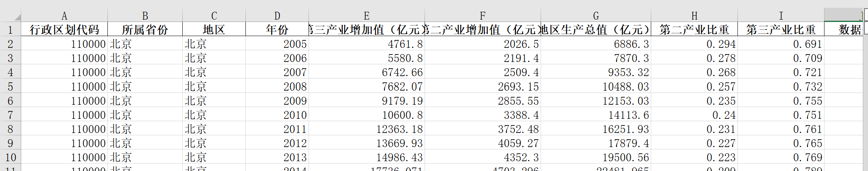This screenshot has width=868, height=171.
Task: Select column E header
Action: tap(367, 16)
